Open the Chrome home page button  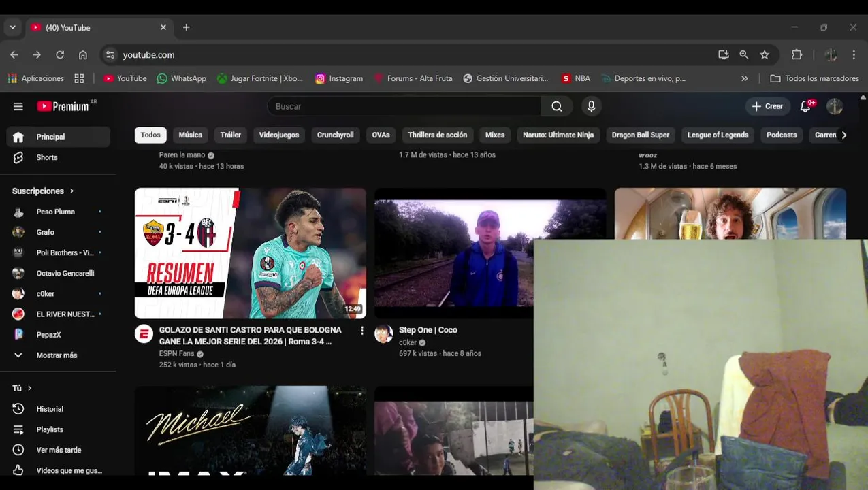point(83,55)
